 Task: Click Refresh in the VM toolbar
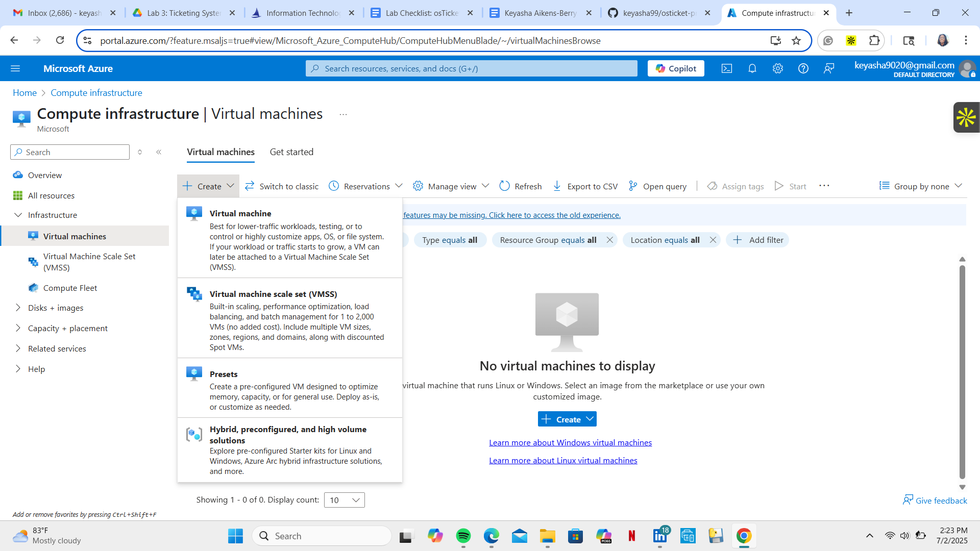pyautogui.click(x=521, y=186)
